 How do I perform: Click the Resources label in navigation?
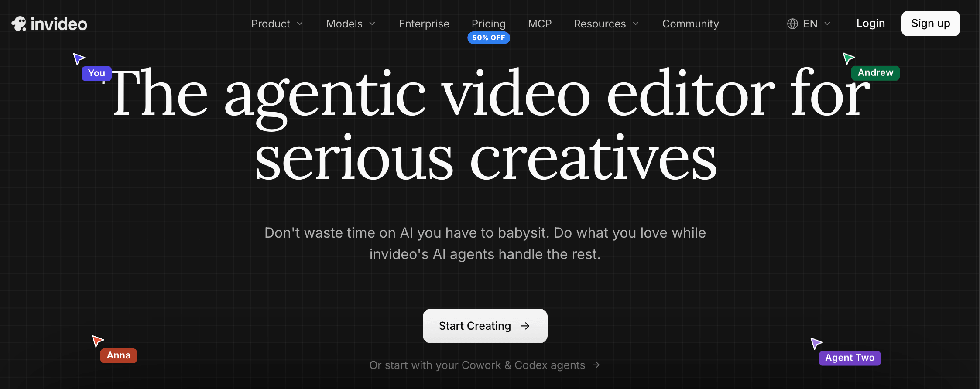pos(600,24)
